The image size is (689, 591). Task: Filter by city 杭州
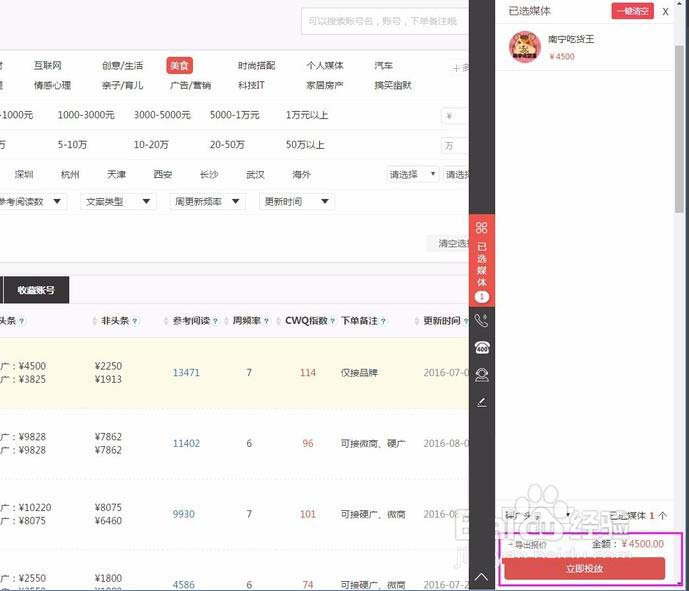point(70,174)
